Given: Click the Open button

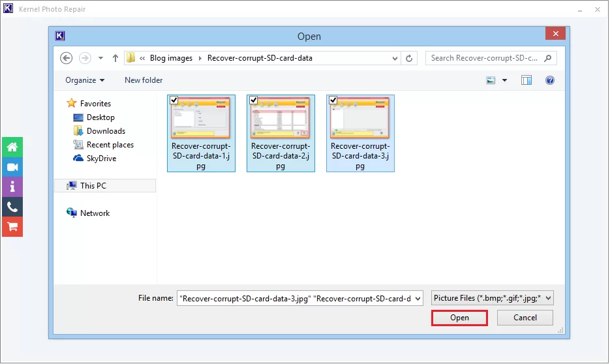Looking at the screenshot, I should click(x=459, y=318).
